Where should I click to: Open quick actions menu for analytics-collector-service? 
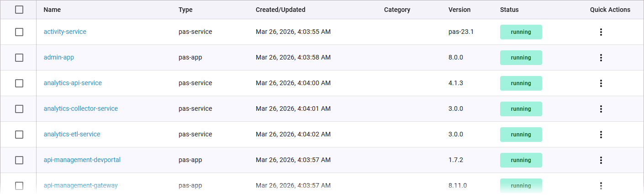coord(601,109)
